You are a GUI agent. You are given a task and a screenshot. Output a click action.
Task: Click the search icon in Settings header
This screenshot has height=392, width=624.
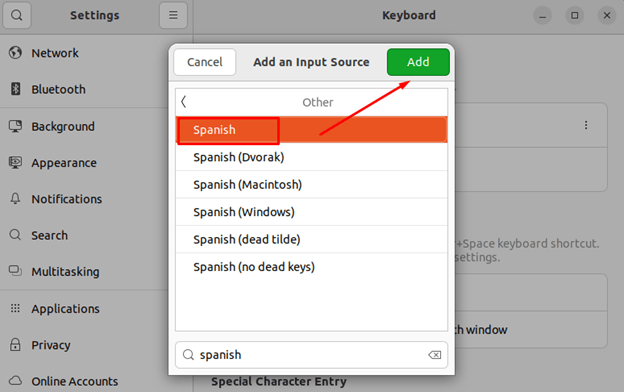tap(17, 15)
